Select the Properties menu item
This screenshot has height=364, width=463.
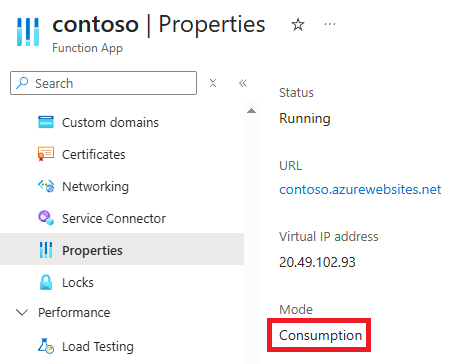(122, 249)
